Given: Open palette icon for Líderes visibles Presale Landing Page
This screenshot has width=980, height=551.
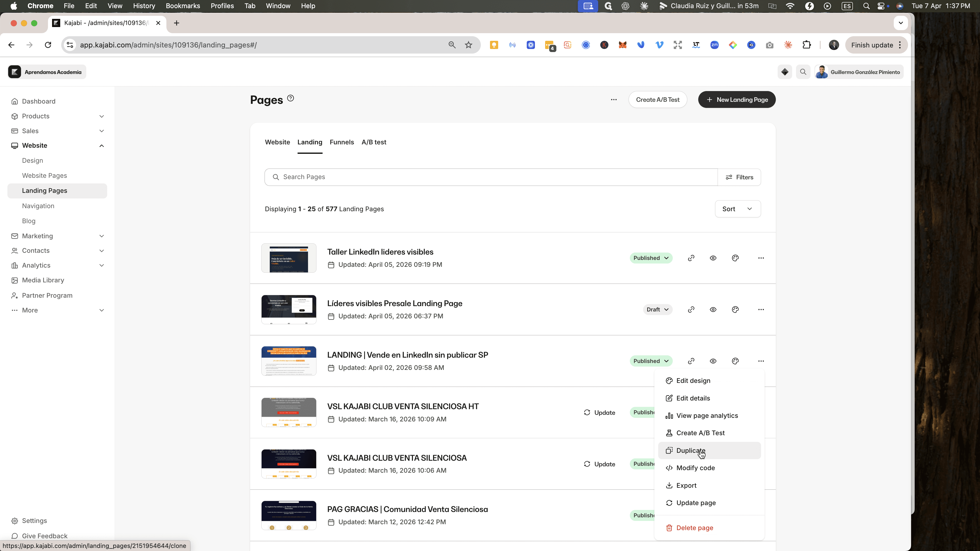Looking at the screenshot, I should coord(735,309).
